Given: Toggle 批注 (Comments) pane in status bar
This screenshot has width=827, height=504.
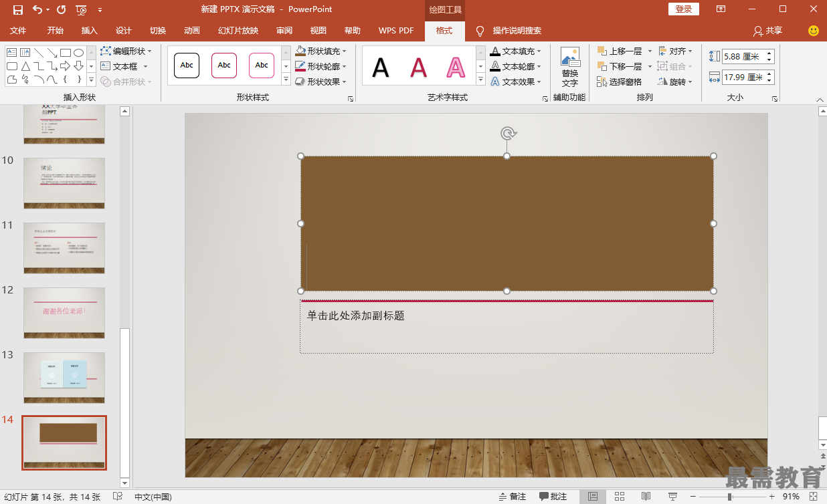Looking at the screenshot, I should tap(553, 497).
